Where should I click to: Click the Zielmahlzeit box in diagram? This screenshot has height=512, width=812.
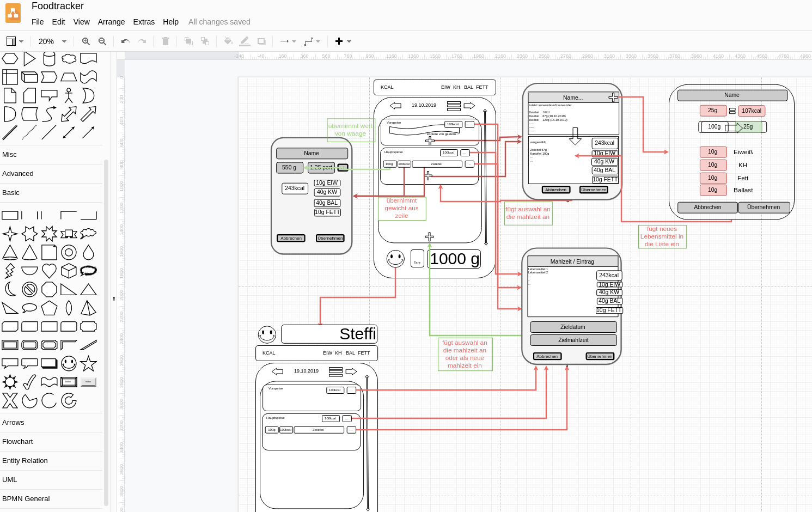click(573, 340)
